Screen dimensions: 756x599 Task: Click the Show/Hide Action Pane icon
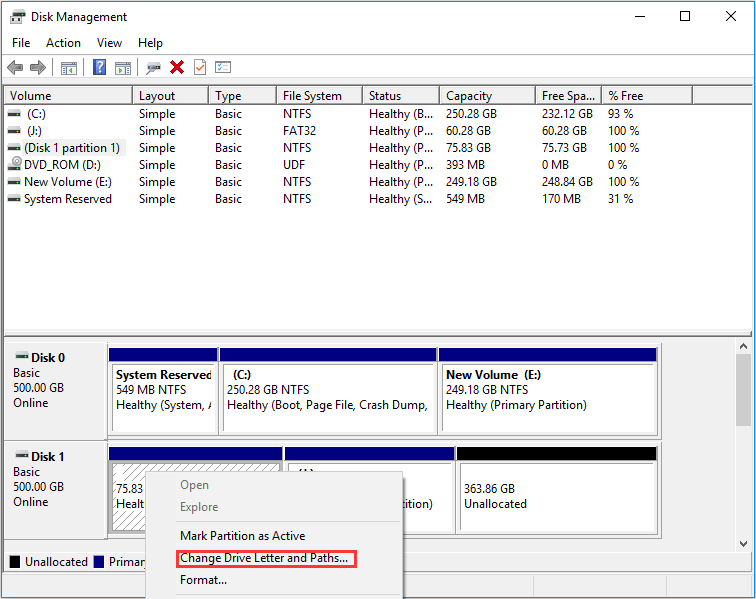[x=122, y=68]
